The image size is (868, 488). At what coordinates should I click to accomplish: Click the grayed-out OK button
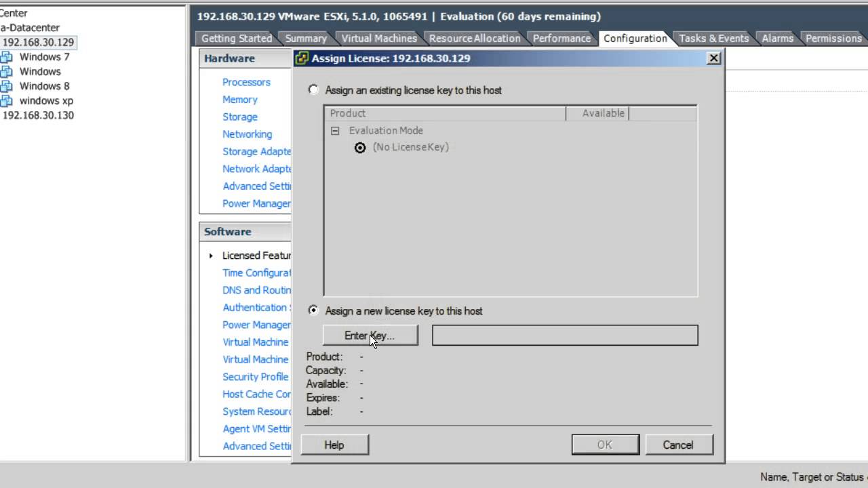605,445
